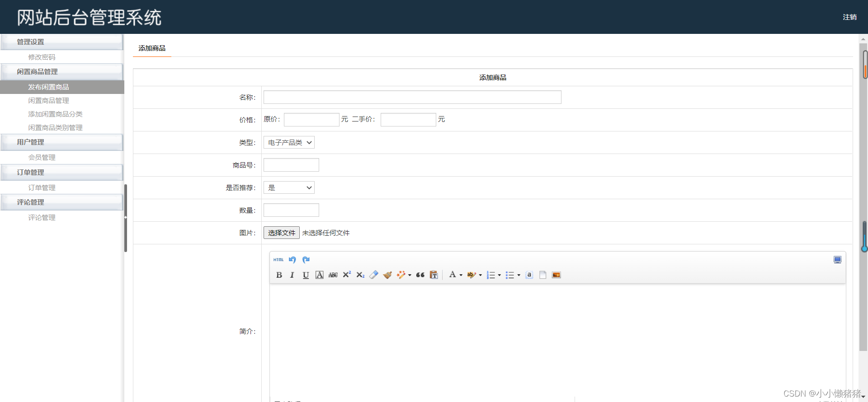The height and width of the screenshot is (402, 868).
Task: Open 会员管理 in the sidebar
Action: pos(42,157)
